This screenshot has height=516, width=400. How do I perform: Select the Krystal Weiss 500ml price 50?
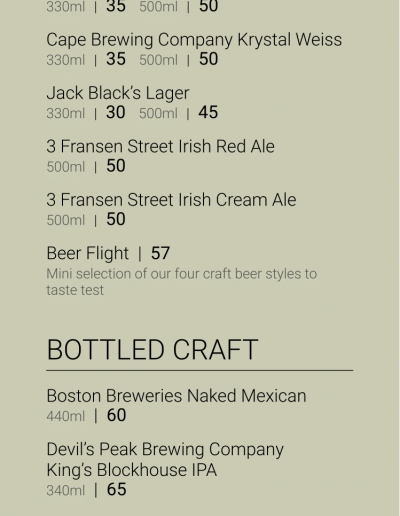(x=208, y=59)
